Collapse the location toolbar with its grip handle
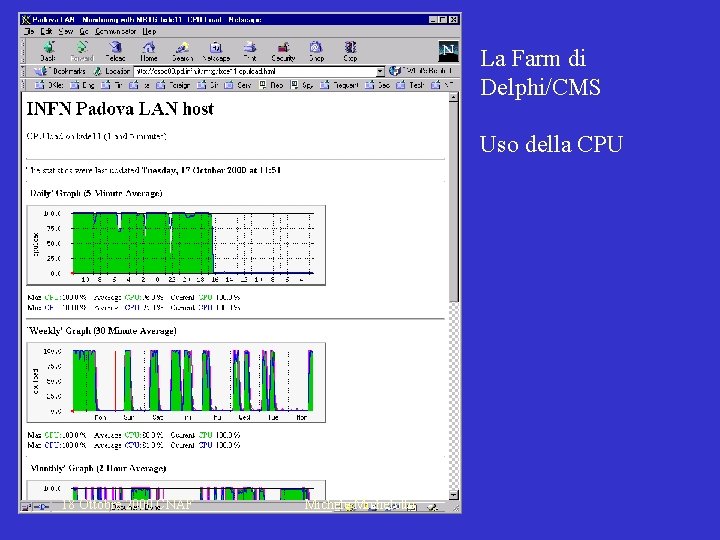 23,71
